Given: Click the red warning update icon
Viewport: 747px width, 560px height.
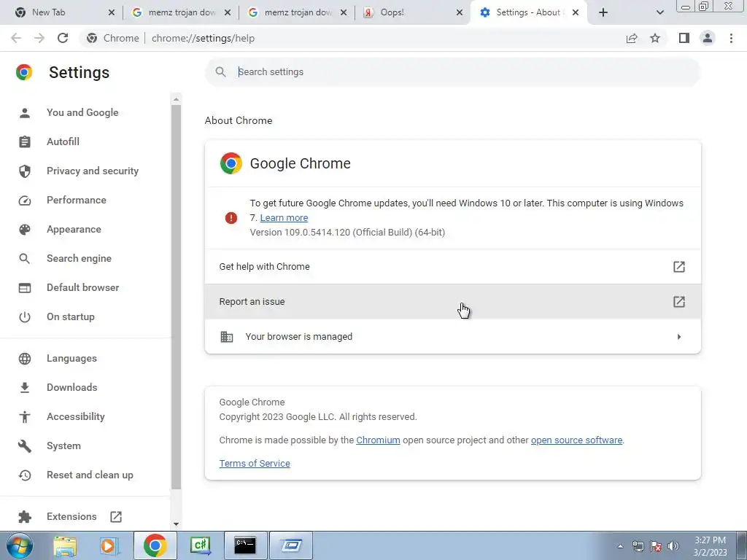Looking at the screenshot, I should point(231,218).
